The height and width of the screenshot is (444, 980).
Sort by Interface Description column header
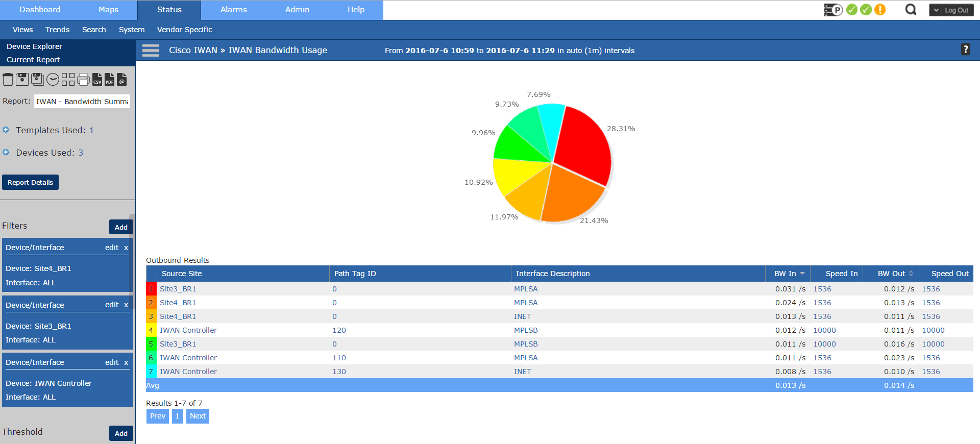click(638, 274)
